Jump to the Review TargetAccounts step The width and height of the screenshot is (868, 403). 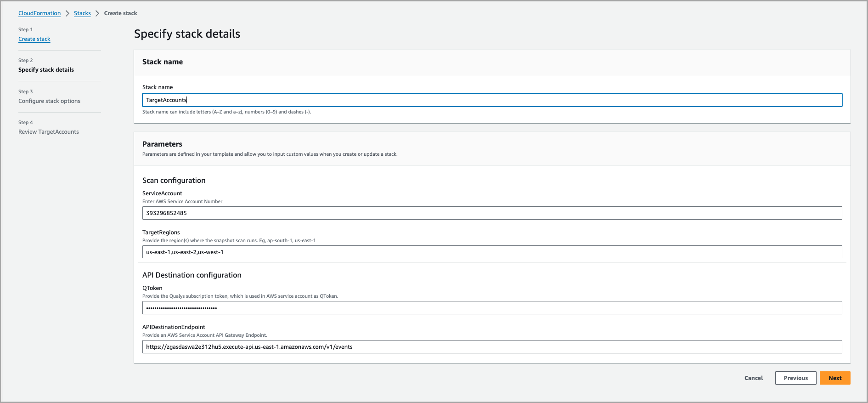pyautogui.click(x=49, y=132)
